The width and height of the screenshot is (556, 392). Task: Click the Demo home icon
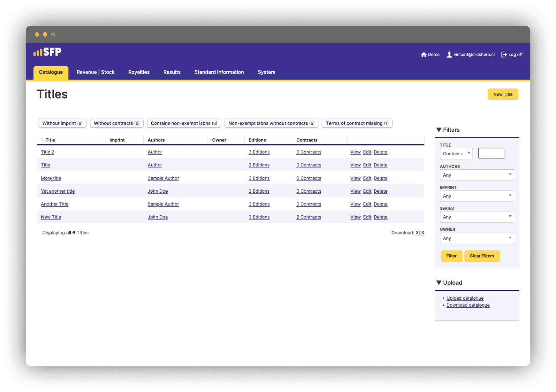pos(424,55)
